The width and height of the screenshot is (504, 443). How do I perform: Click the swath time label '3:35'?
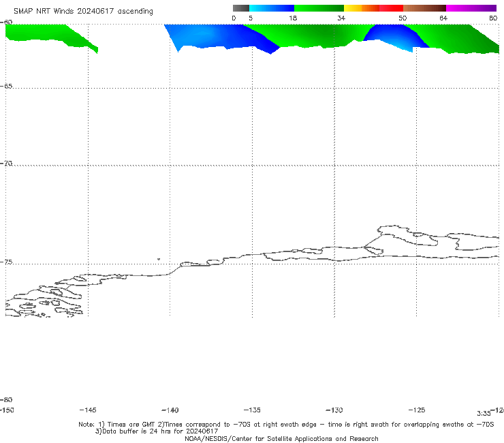pos(484,414)
